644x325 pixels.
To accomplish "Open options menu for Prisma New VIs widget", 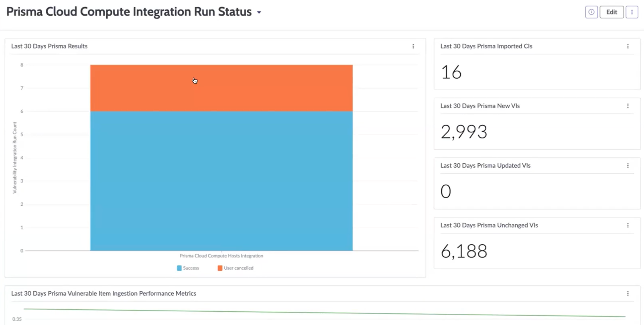I will (x=628, y=106).
